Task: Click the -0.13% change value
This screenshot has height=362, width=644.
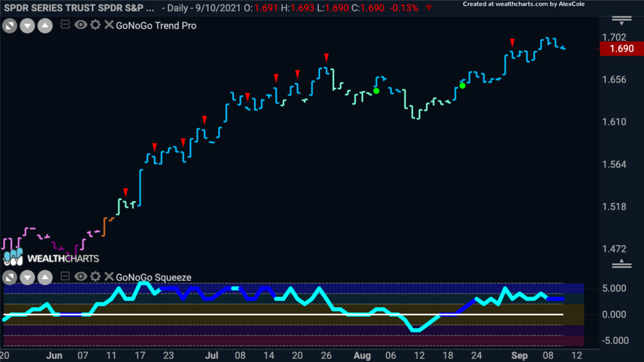Action: coord(404,8)
